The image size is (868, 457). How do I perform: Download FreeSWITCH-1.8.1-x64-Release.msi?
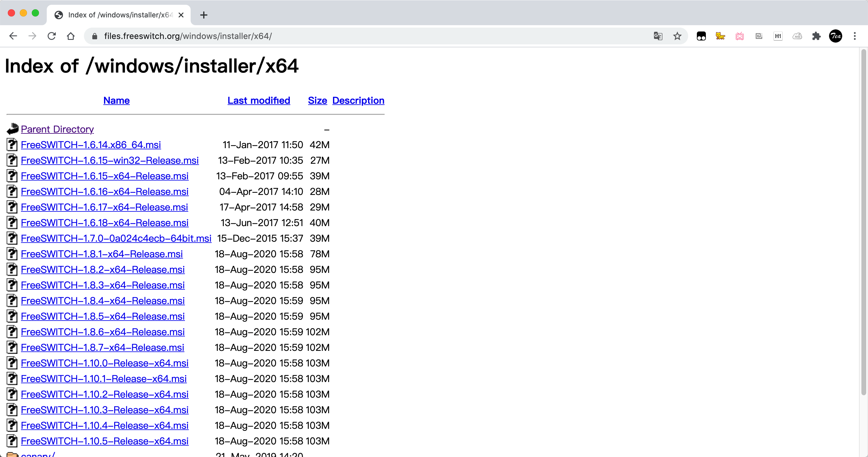pyautogui.click(x=102, y=254)
